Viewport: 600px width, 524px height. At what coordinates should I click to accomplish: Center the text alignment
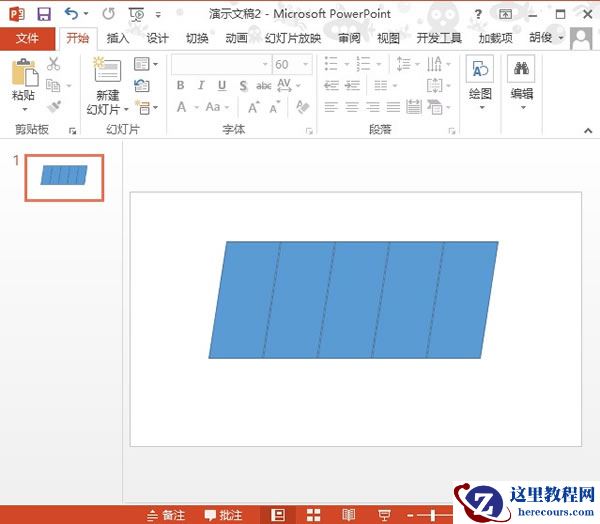(x=352, y=107)
